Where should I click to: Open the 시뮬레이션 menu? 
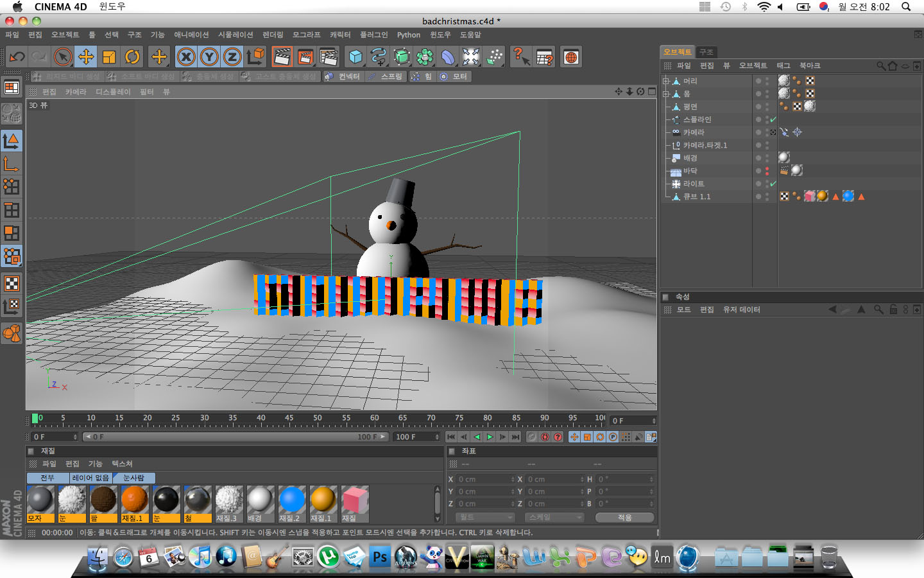tap(235, 35)
